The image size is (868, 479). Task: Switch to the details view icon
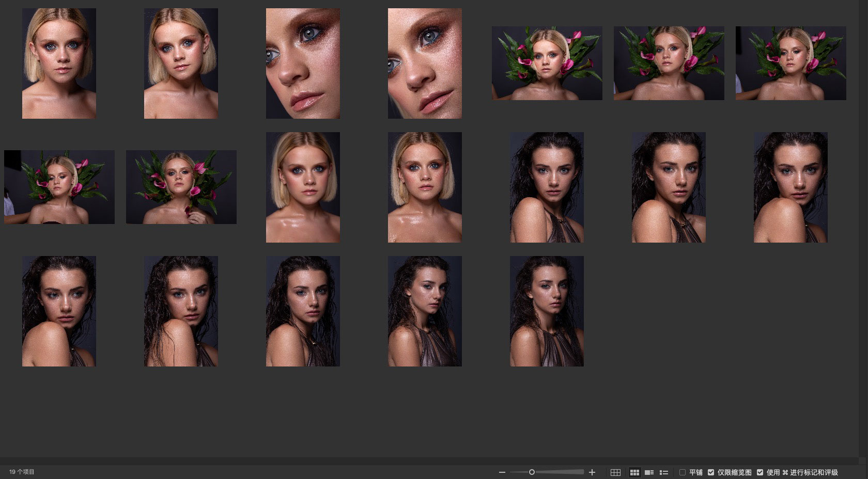[x=649, y=472]
